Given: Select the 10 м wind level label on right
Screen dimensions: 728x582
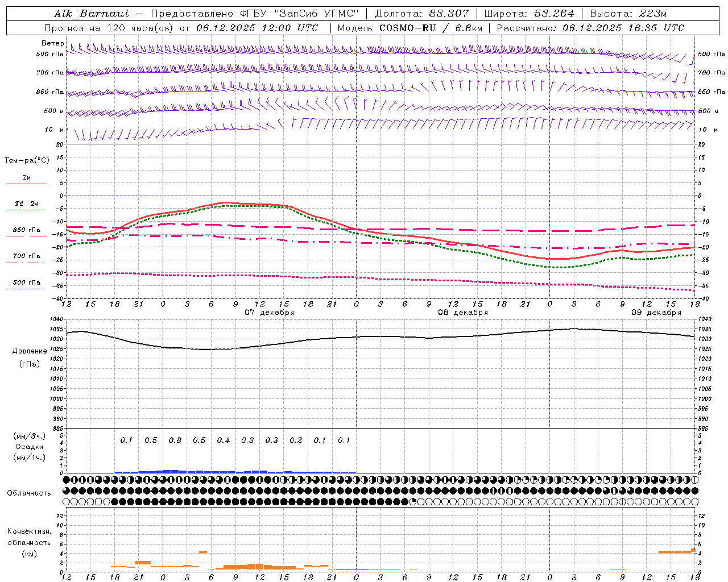Looking at the screenshot, I should 708,130.
